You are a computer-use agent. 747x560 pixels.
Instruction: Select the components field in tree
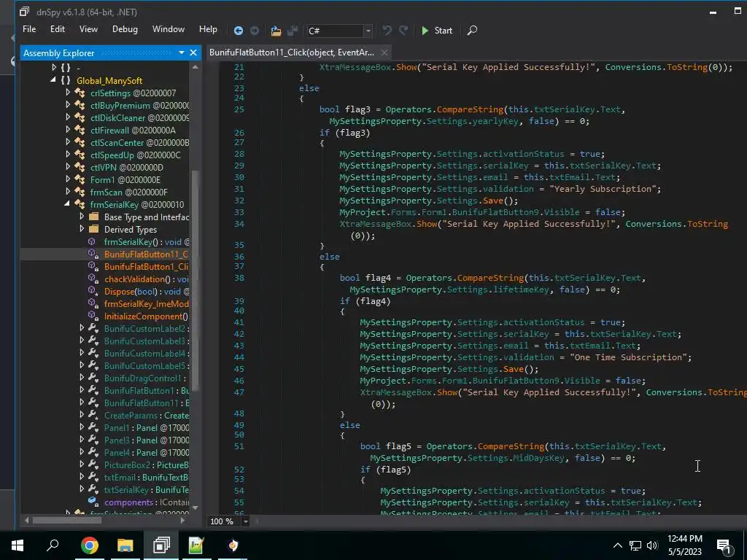147,502
